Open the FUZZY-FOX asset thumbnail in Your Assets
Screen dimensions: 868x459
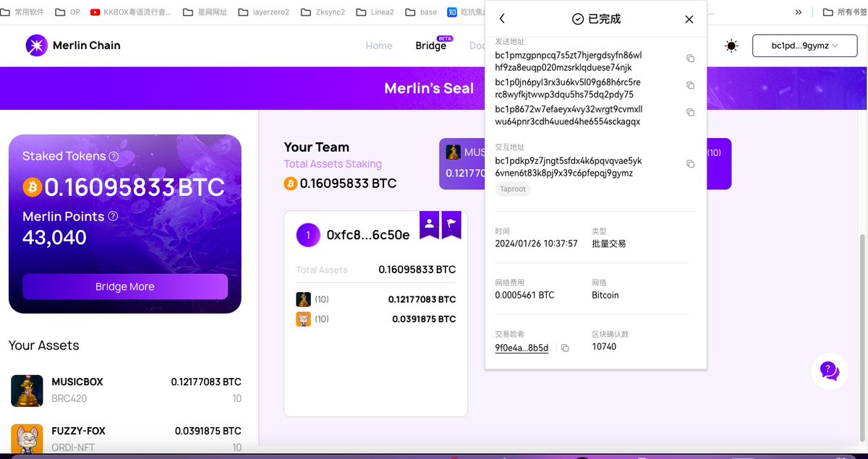(x=27, y=439)
